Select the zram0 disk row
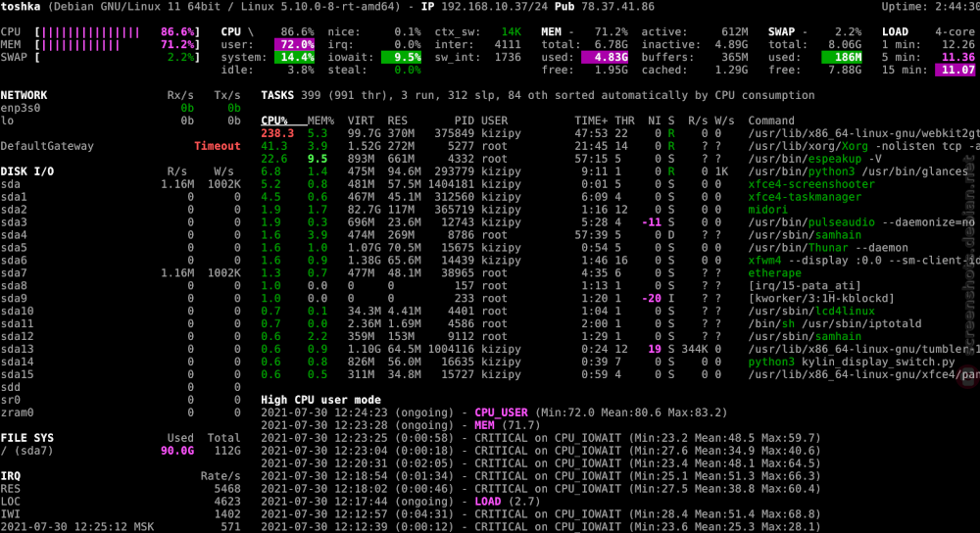 [x=121, y=412]
